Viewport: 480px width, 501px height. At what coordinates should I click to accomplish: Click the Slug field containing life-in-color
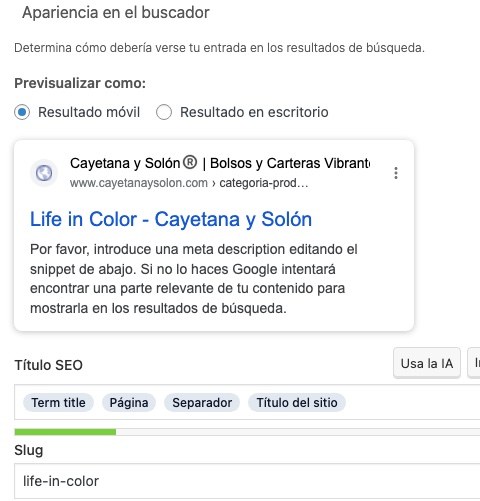click(247, 481)
